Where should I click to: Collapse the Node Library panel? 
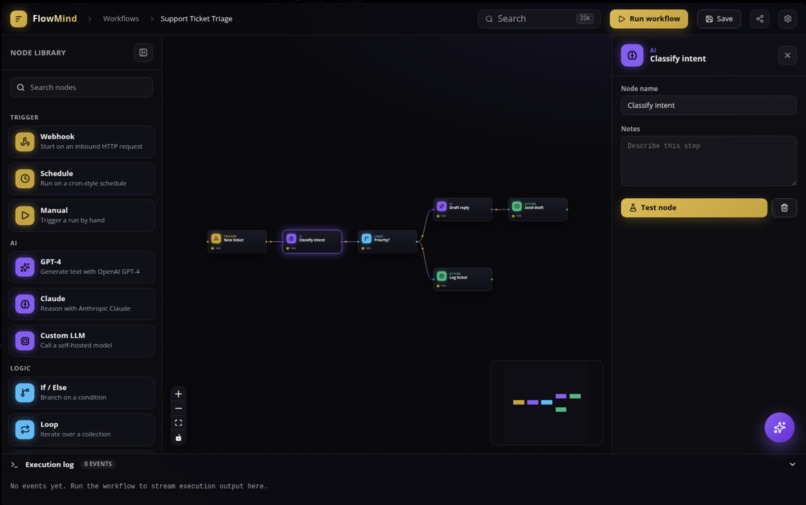[x=143, y=52]
